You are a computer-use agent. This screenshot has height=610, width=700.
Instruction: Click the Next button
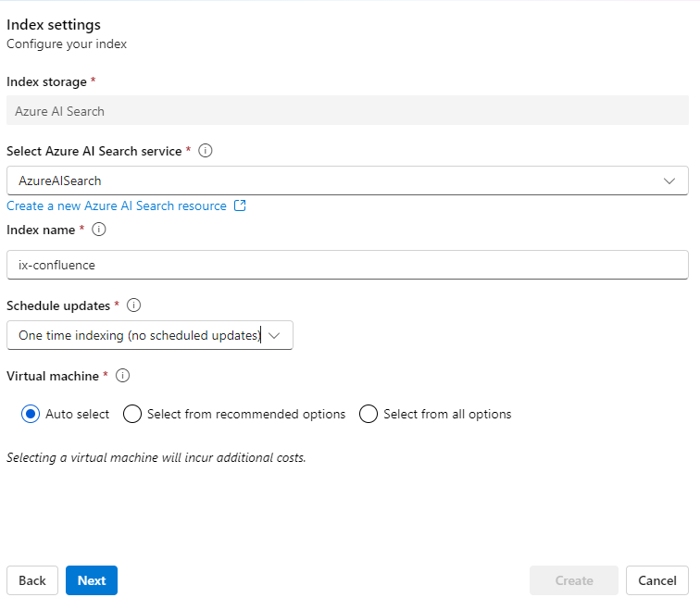click(92, 580)
